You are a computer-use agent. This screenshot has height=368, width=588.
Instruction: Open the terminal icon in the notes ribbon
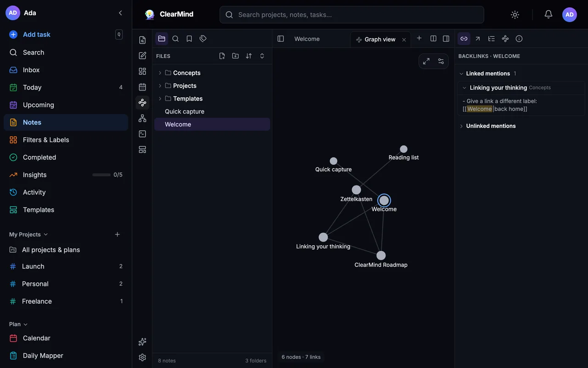[142, 134]
